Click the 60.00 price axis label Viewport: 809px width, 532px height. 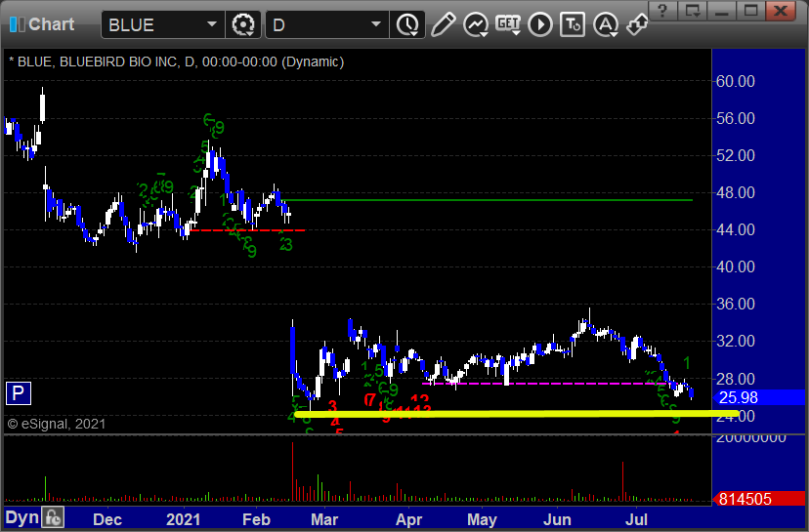coord(735,81)
